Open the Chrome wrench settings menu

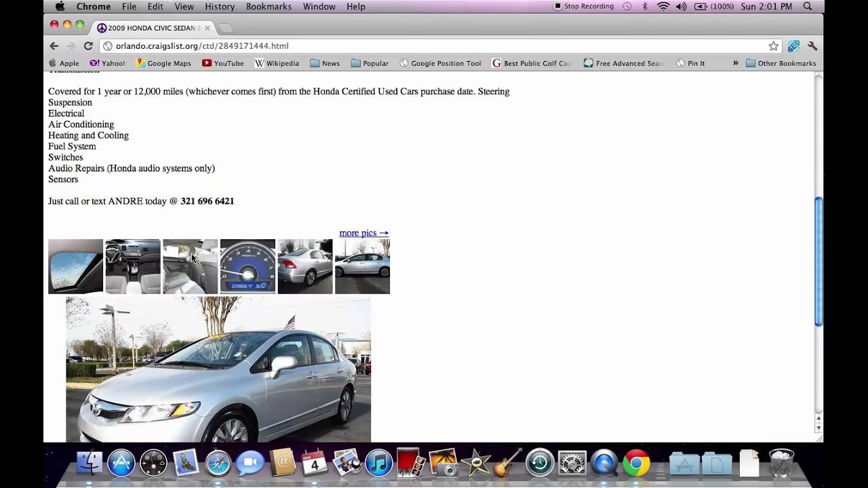(x=812, y=46)
